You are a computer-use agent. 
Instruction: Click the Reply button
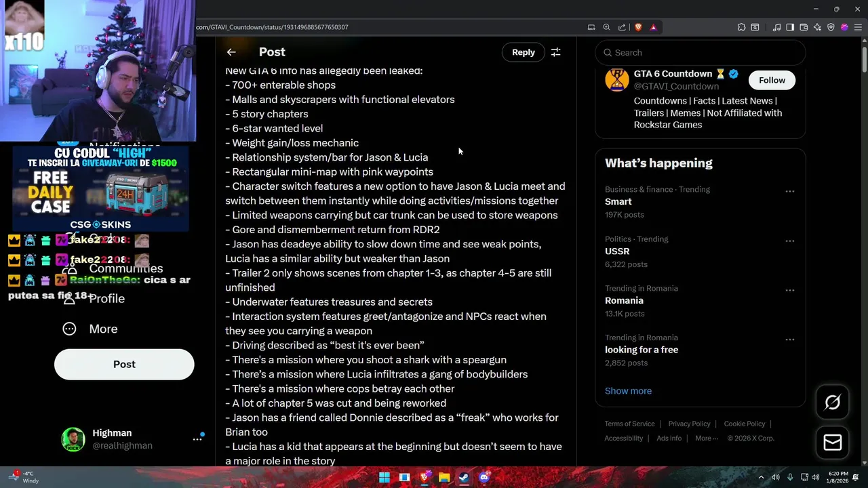[x=523, y=52]
